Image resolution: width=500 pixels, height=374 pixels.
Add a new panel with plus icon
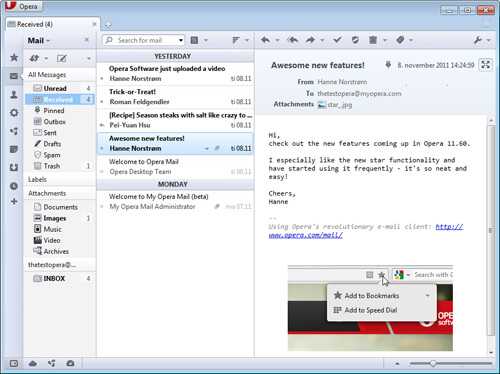[14, 201]
